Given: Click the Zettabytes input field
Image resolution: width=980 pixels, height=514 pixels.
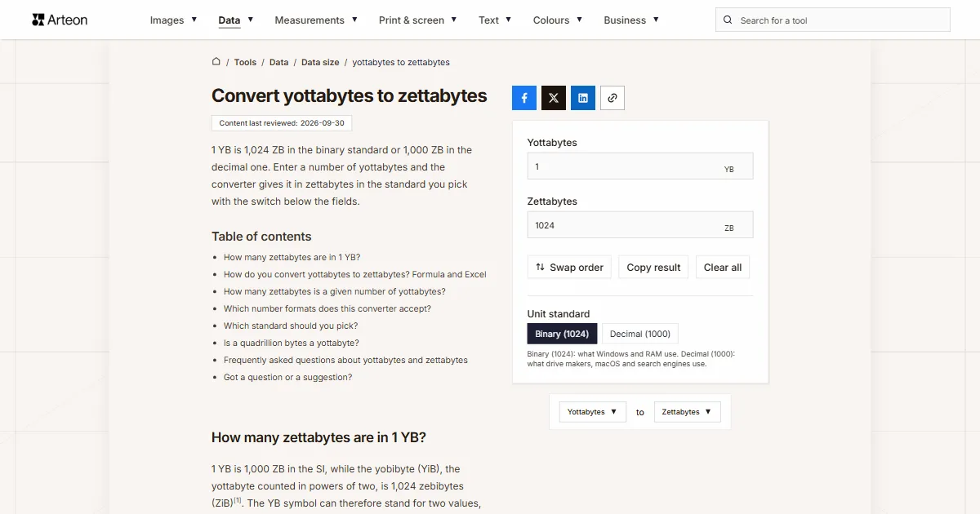Looking at the screenshot, I should point(640,225).
